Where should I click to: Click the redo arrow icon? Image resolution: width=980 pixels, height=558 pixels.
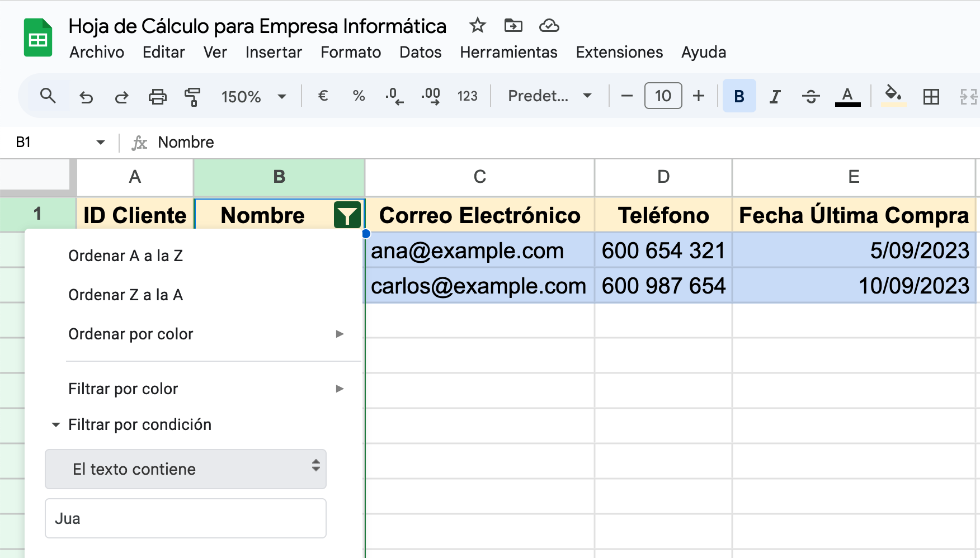(x=121, y=97)
